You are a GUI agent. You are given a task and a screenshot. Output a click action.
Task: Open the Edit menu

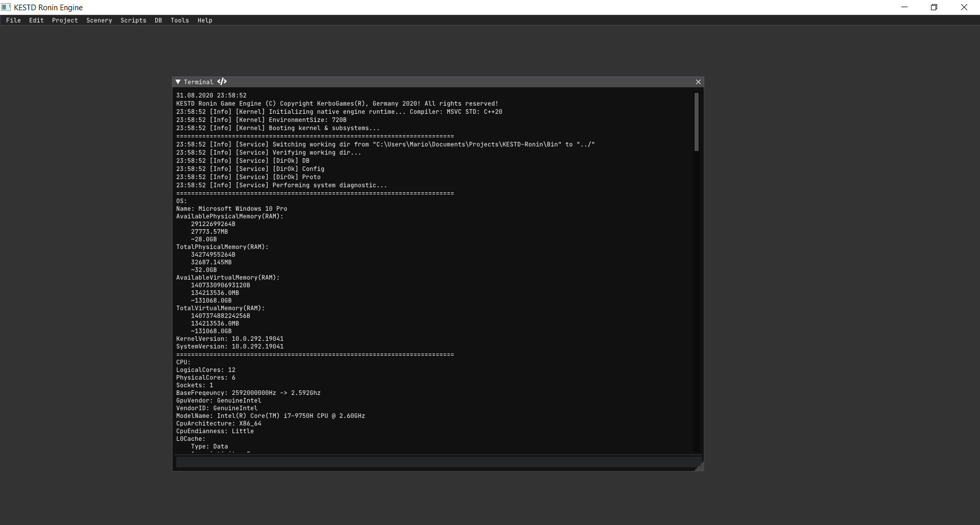click(x=36, y=20)
